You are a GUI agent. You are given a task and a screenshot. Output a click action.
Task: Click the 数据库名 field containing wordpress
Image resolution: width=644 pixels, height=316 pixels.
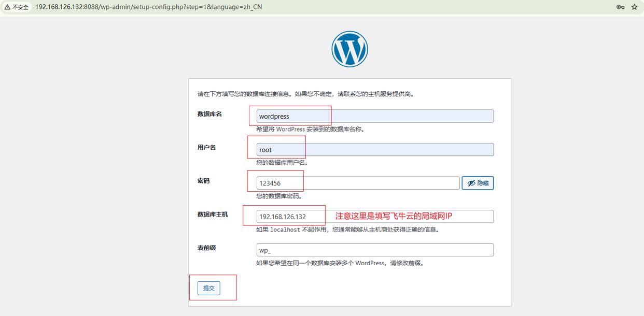tap(375, 116)
